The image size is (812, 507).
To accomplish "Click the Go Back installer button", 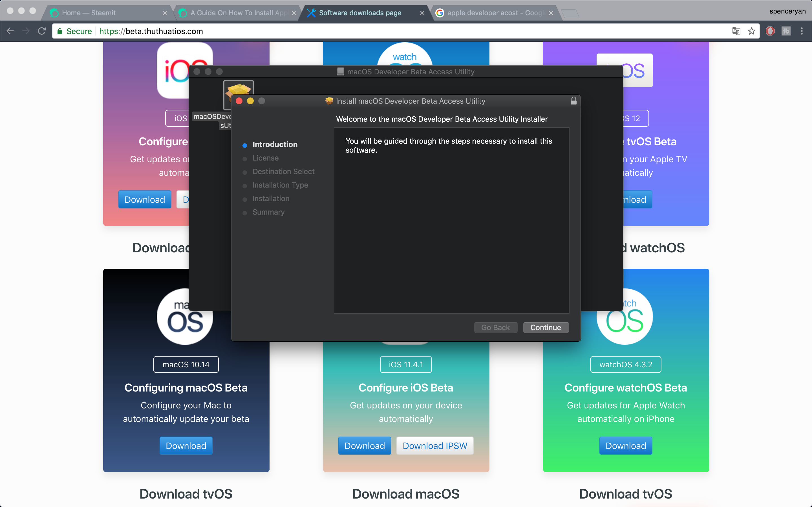I will click(x=495, y=327).
